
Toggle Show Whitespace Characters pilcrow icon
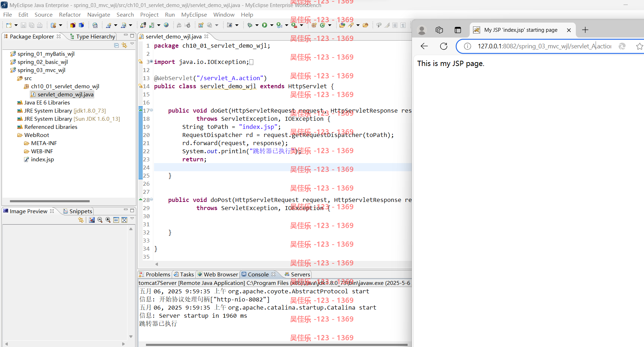403,25
